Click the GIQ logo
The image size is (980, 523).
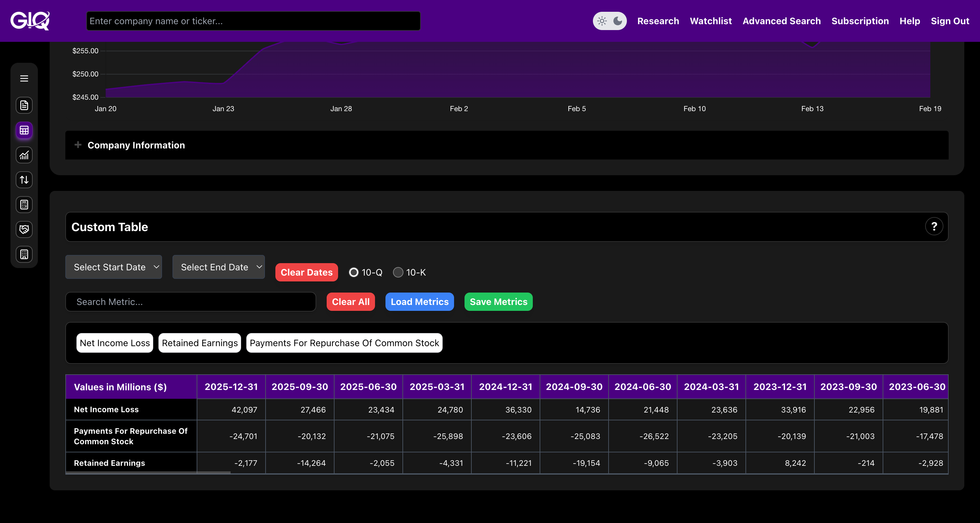coord(30,21)
